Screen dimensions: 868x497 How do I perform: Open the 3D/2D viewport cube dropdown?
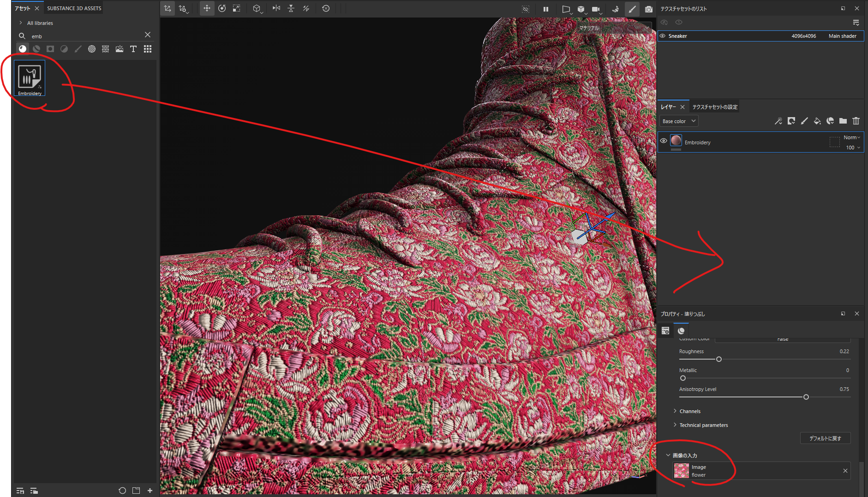[x=581, y=9]
